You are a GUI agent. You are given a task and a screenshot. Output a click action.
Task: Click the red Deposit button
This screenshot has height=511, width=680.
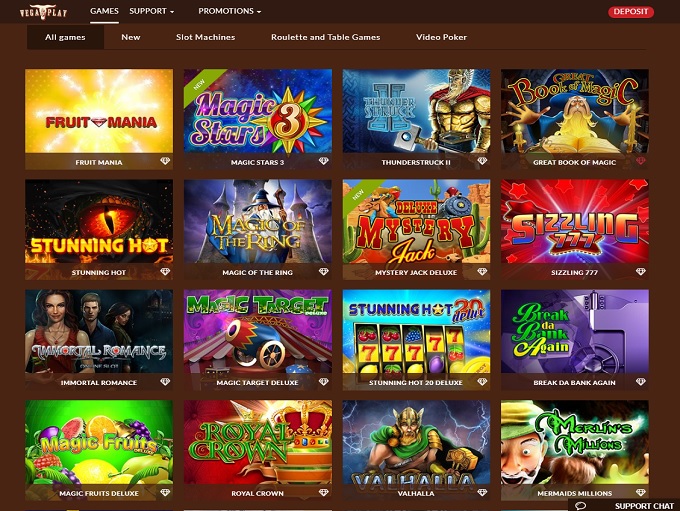(x=631, y=12)
